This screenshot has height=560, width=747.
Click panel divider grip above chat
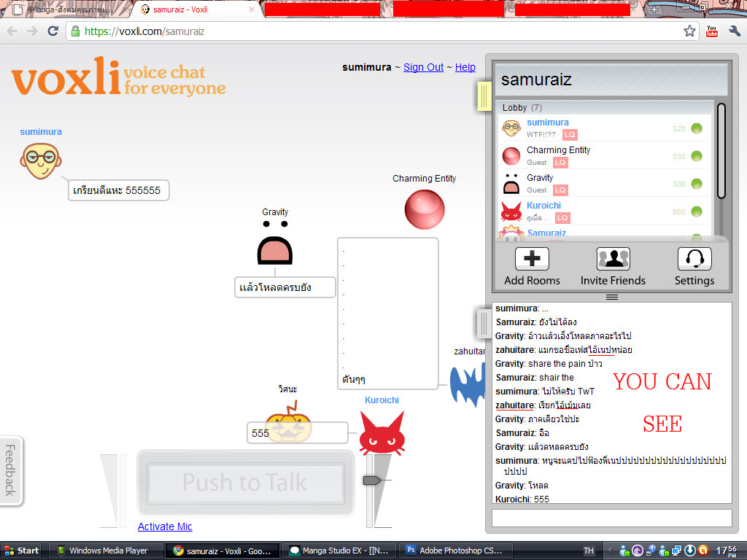click(x=612, y=297)
